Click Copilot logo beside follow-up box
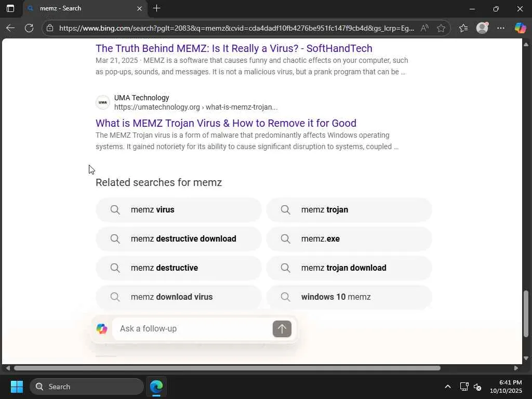The height and width of the screenshot is (399, 532). coord(102,328)
